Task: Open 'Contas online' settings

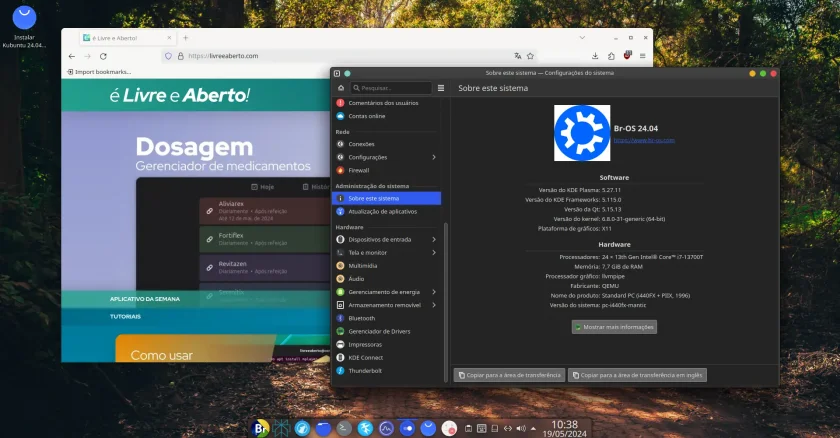Action: [x=386, y=116]
